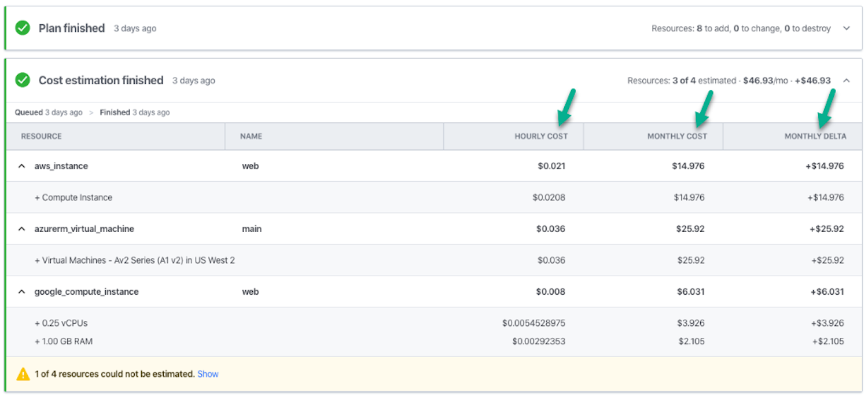
Task: Select the RESOURCE column header
Action: click(x=41, y=136)
